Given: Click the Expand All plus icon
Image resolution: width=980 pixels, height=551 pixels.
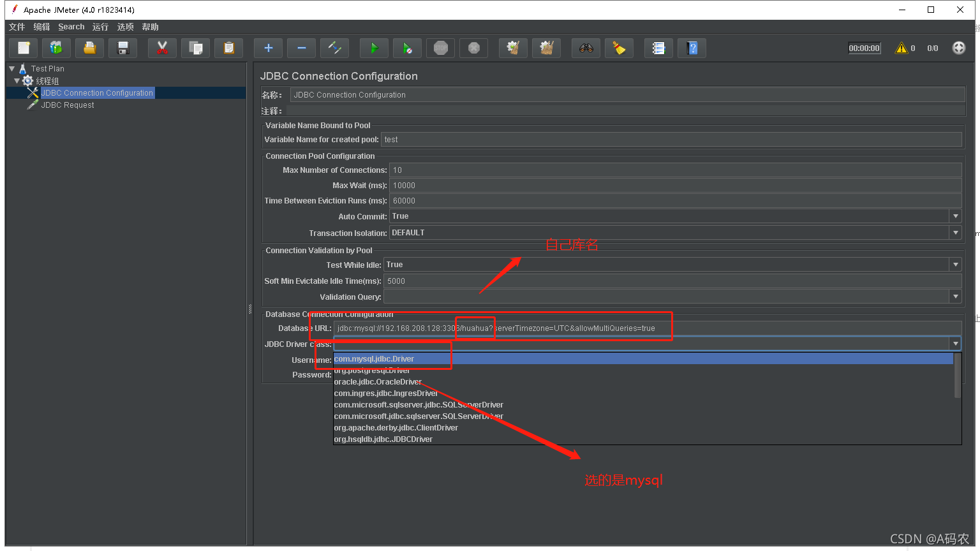Looking at the screenshot, I should tap(269, 48).
